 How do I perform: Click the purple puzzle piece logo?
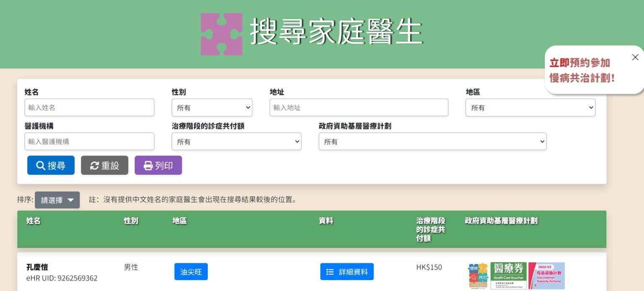221,34
